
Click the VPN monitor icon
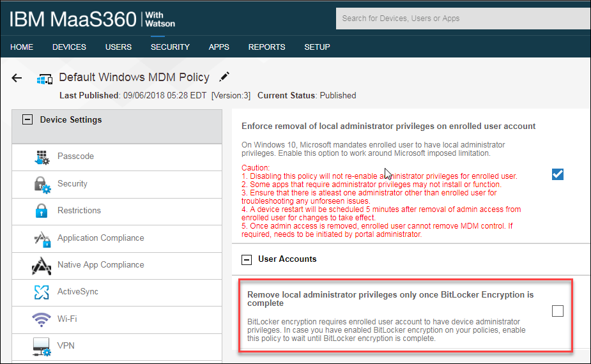tap(42, 346)
